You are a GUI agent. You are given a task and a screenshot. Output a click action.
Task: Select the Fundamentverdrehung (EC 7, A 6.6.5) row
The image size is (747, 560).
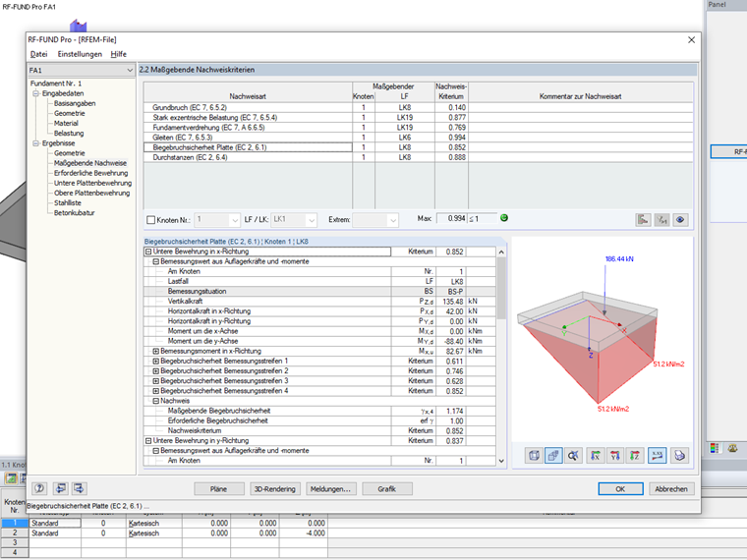point(419,127)
